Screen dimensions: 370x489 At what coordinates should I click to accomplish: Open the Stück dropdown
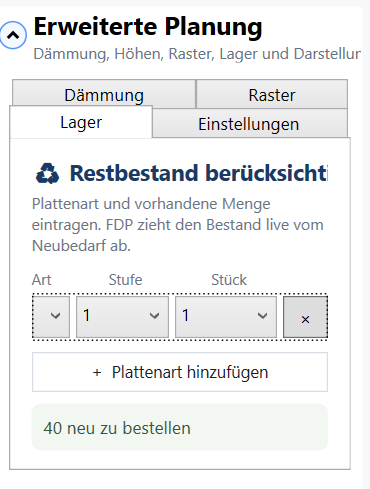click(226, 317)
